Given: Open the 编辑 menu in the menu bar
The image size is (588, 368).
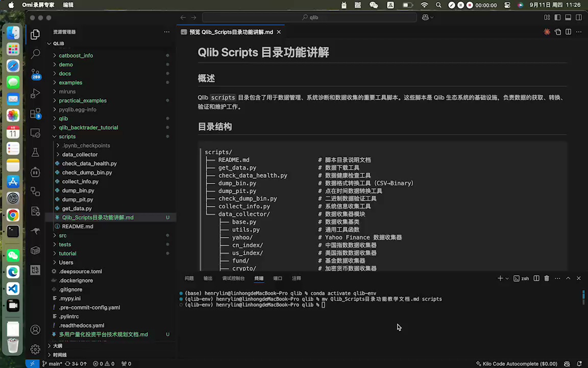Looking at the screenshot, I should coord(69,5).
